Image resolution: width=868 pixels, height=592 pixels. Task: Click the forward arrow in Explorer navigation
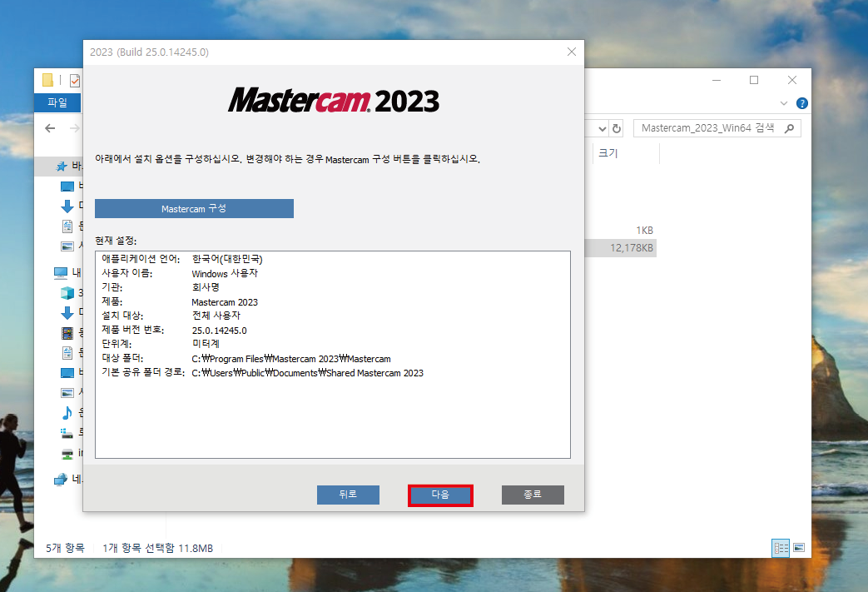(x=74, y=128)
